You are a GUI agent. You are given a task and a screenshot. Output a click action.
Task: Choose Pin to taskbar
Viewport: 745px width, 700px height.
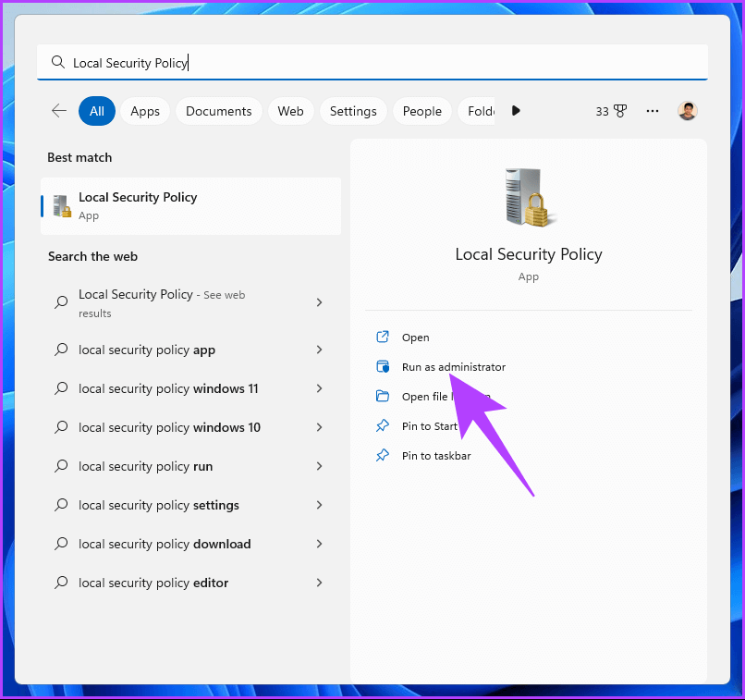click(x=436, y=456)
